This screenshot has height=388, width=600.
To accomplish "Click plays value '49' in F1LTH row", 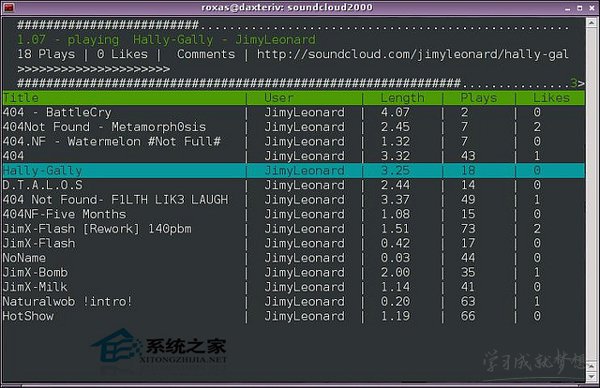I will tap(468, 199).
